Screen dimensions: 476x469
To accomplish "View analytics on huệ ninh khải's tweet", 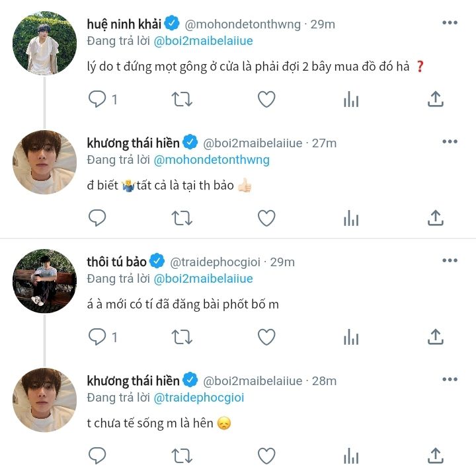I will 351,100.
